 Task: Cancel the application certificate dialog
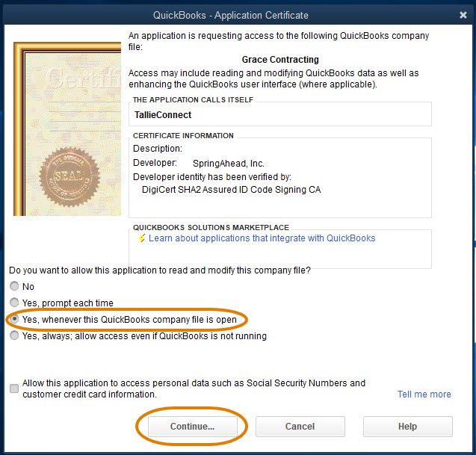point(300,427)
